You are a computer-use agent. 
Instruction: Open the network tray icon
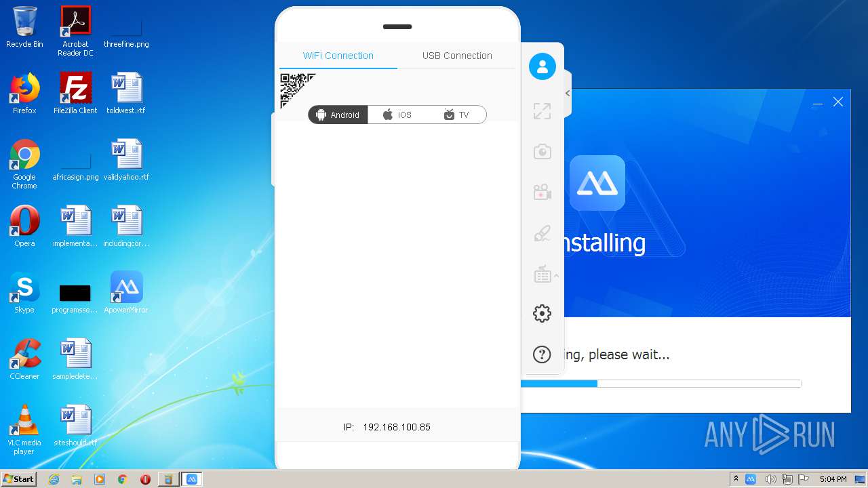(787, 479)
